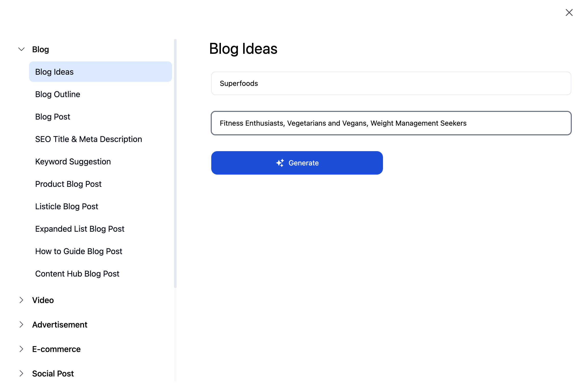Expand the Advertisement section
584x392 pixels.
(21, 324)
